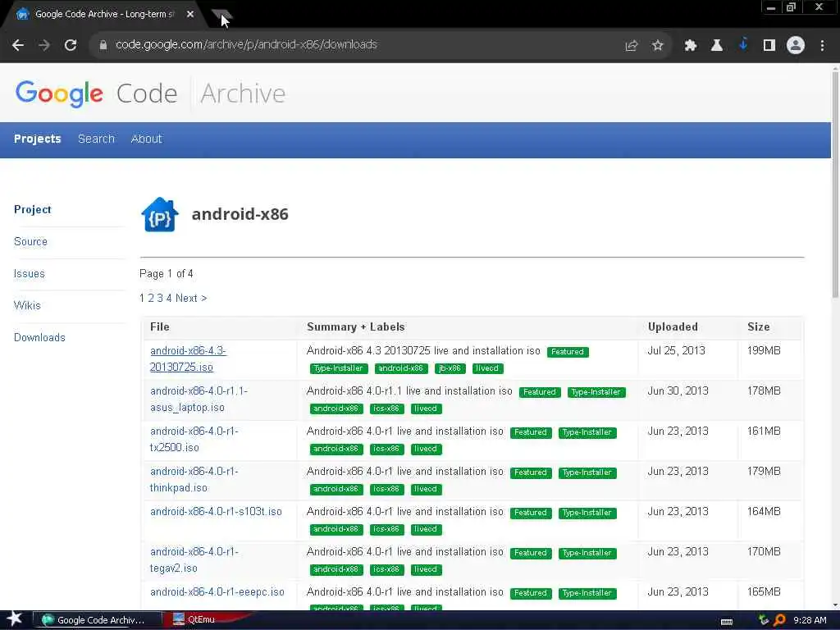Image resolution: width=840 pixels, height=630 pixels.
Task: Click android-x86 label in tx2500 row
Action: (x=336, y=449)
